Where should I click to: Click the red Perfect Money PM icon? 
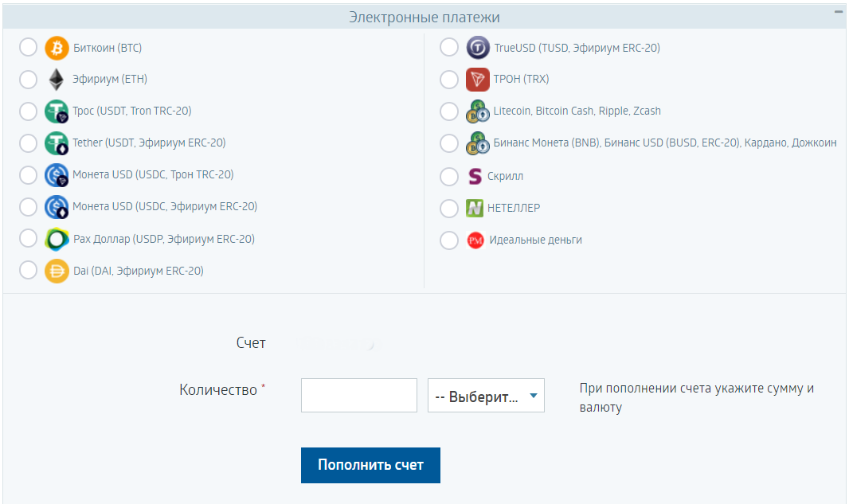[475, 240]
